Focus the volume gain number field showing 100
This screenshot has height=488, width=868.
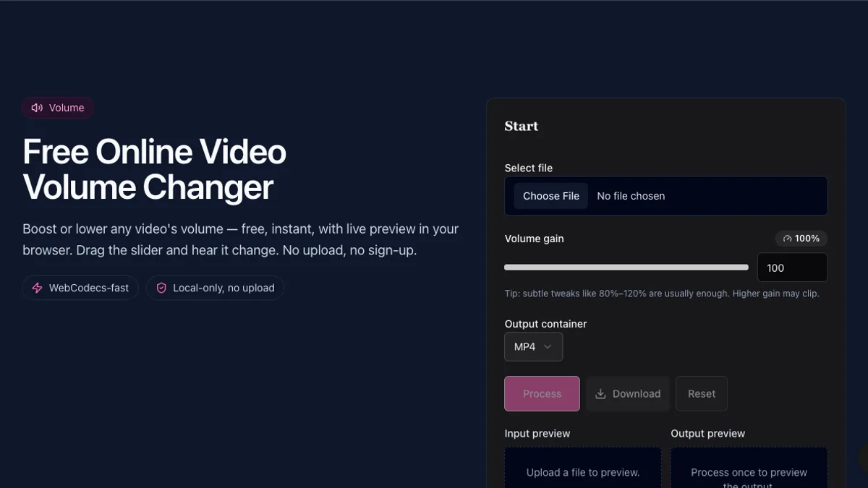point(792,267)
